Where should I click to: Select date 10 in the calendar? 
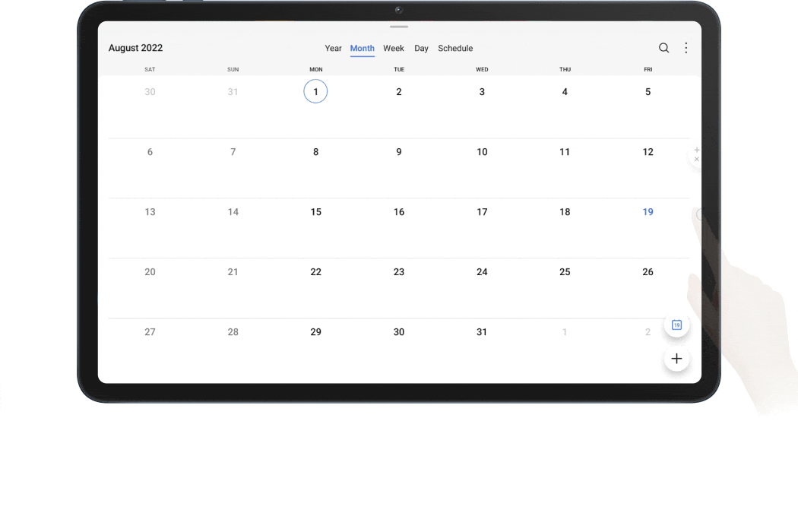pyautogui.click(x=482, y=152)
